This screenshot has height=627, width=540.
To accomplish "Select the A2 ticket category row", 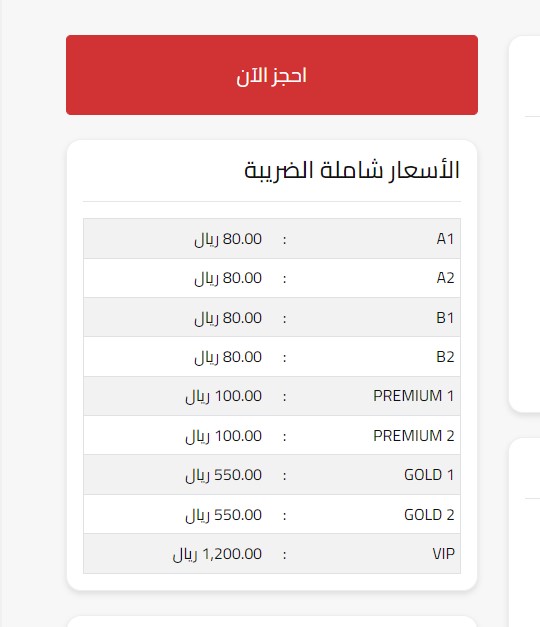I will coord(272,278).
